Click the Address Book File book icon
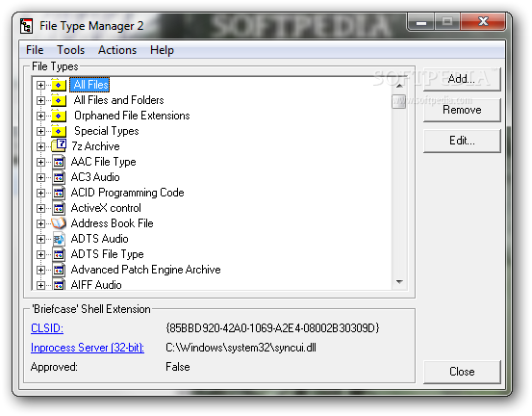Screen dimensions: 532x416 59,223
